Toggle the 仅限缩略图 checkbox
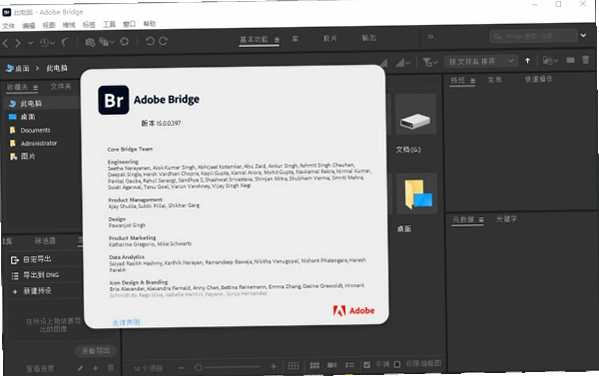This screenshot has width=599, height=376. [x=397, y=364]
